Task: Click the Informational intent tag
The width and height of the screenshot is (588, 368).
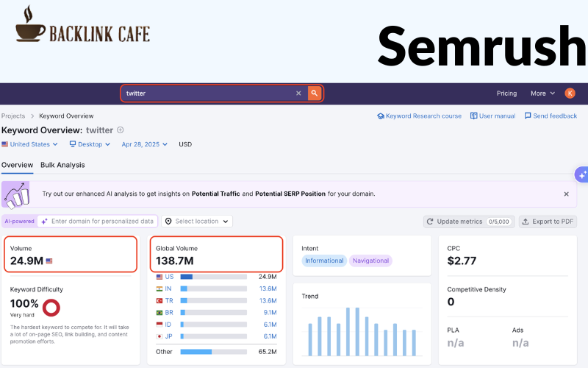Action: (324, 261)
